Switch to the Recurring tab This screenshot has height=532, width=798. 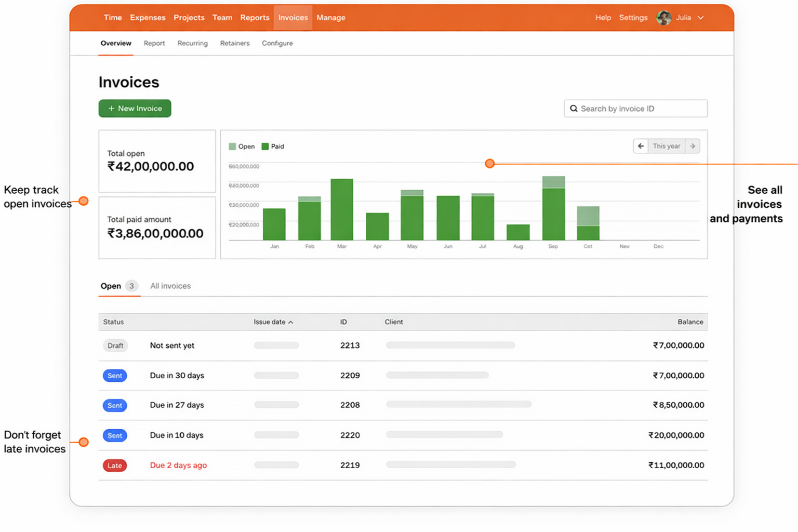pyautogui.click(x=192, y=43)
